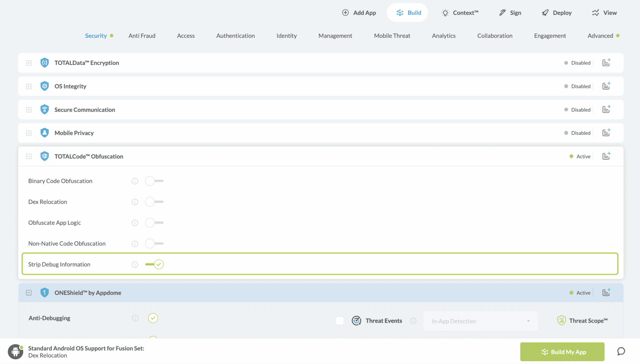Go to the Deploy step

point(557,13)
